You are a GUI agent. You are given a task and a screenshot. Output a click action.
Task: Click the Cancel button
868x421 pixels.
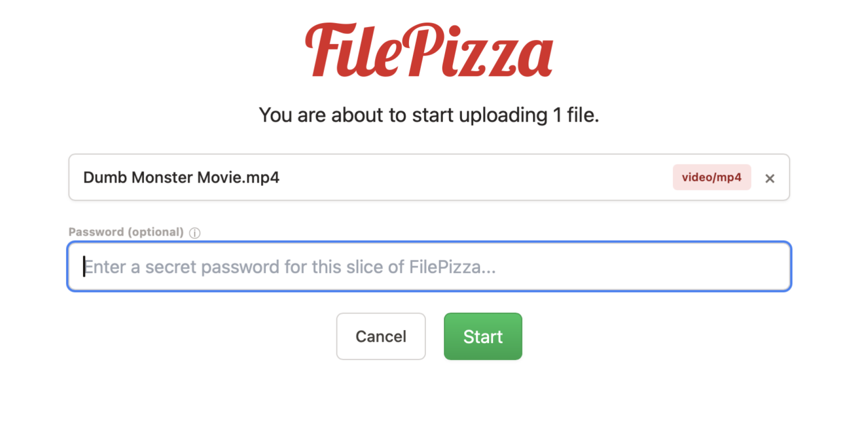point(380,336)
